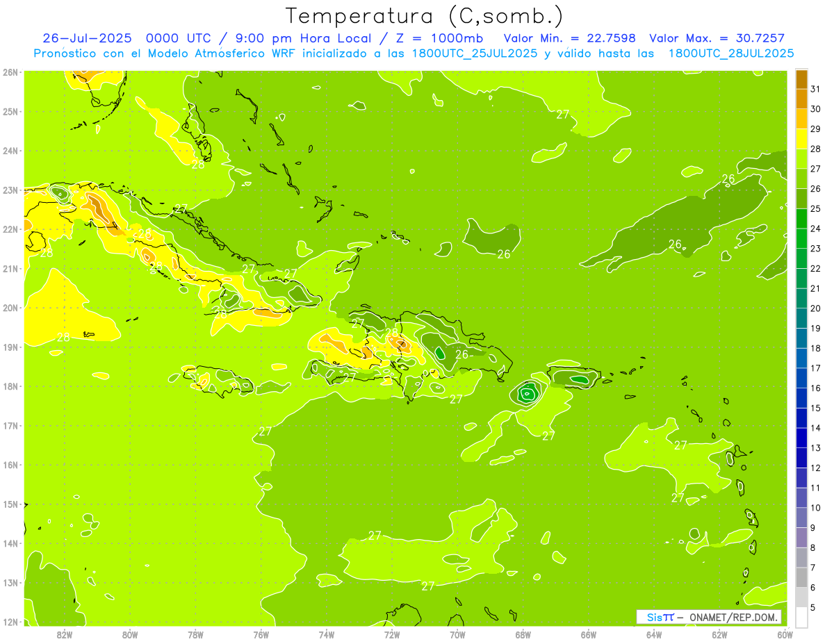The width and height of the screenshot is (834, 644).
Task: Click the 26N latitude axis label
Action: point(10,72)
